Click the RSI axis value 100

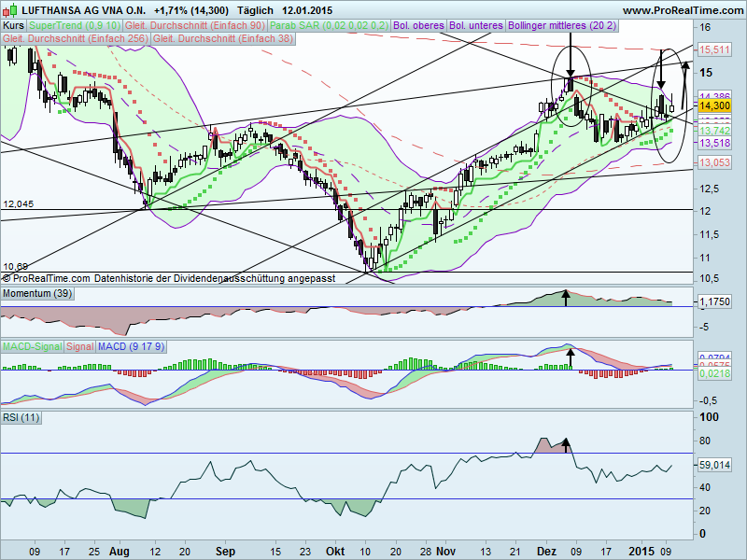tap(709, 417)
